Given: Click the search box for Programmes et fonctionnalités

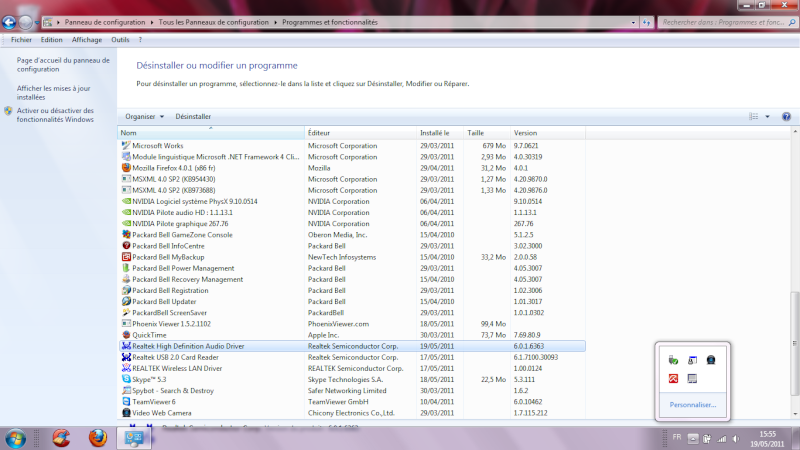Looking at the screenshot, I should (x=727, y=22).
